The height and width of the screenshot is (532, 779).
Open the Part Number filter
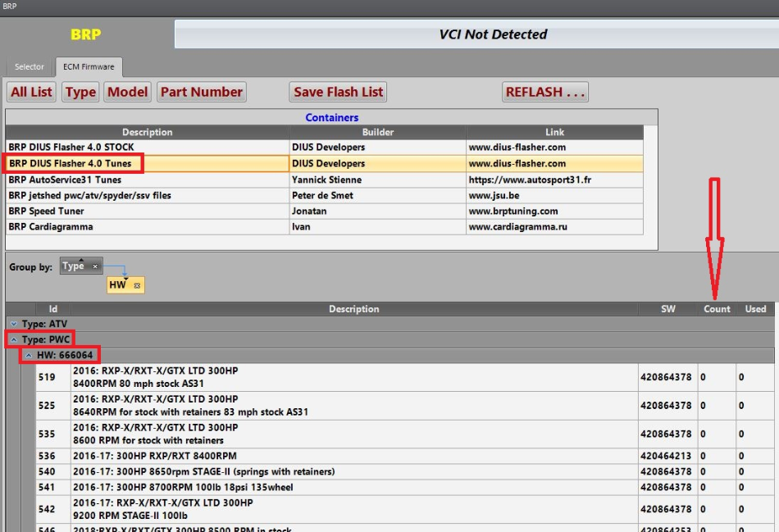tap(201, 92)
